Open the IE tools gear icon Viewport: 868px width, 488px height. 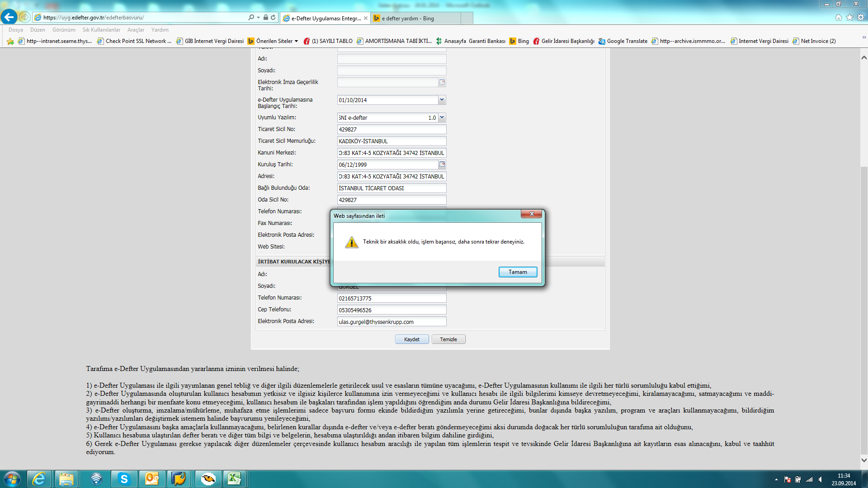[x=861, y=18]
